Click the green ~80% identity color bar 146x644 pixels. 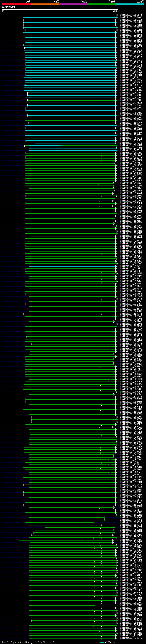pos(101,4)
